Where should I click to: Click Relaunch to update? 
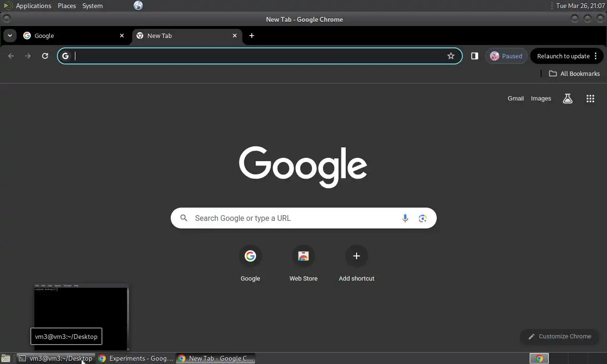[563, 56]
